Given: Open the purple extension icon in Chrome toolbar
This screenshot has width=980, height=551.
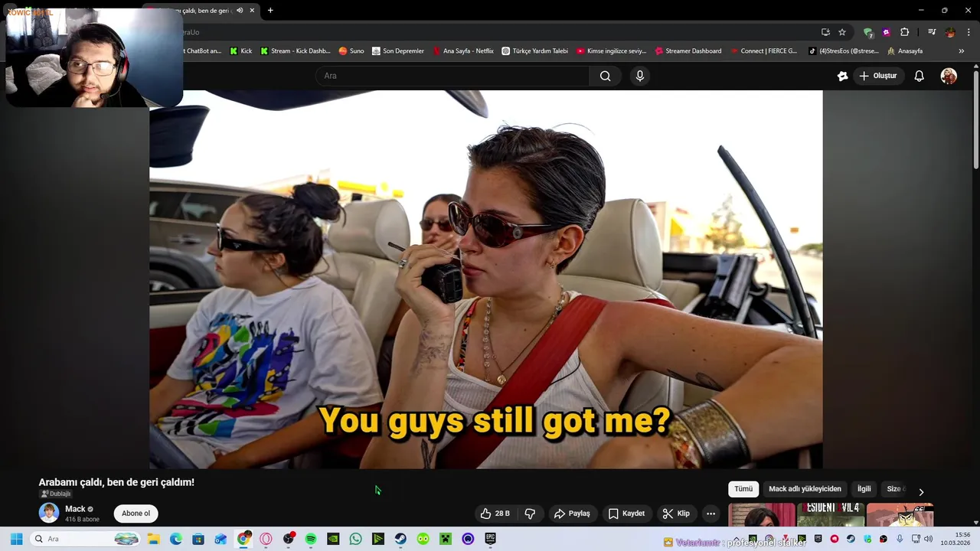Looking at the screenshot, I should (887, 32).
